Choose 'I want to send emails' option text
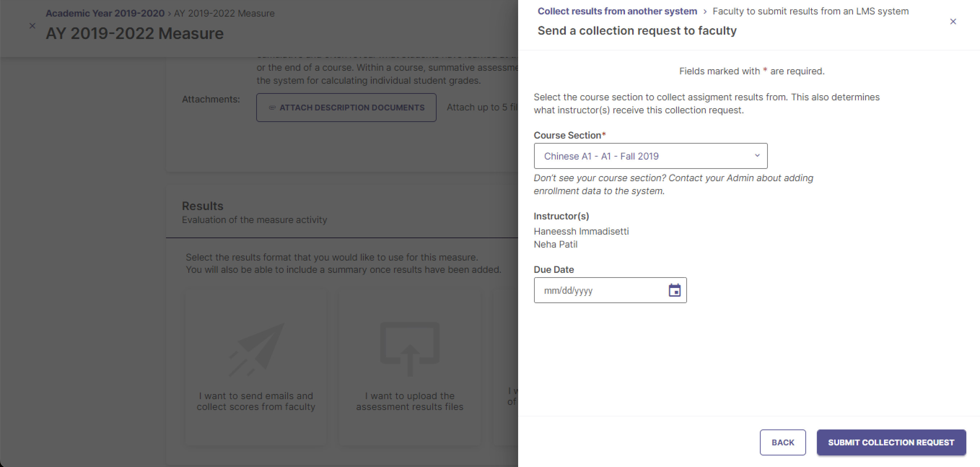Screen dimensions: 980x467 (x=256, y=401)
